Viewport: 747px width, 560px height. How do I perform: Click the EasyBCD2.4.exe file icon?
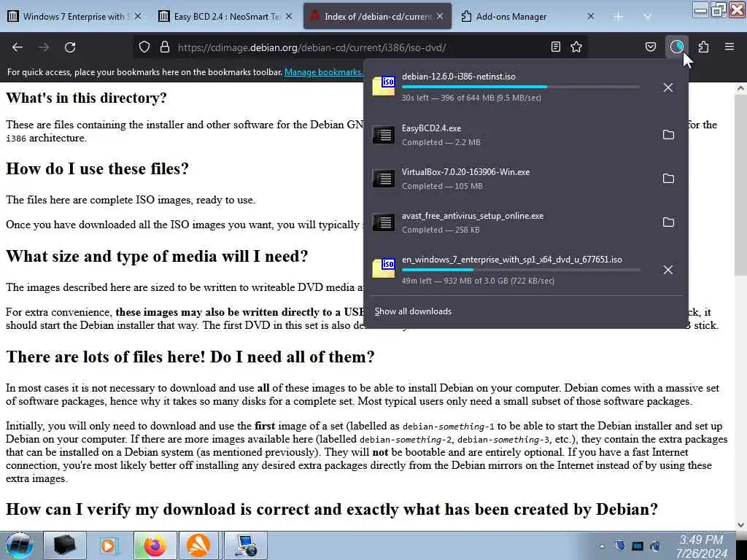pos(384,135)
